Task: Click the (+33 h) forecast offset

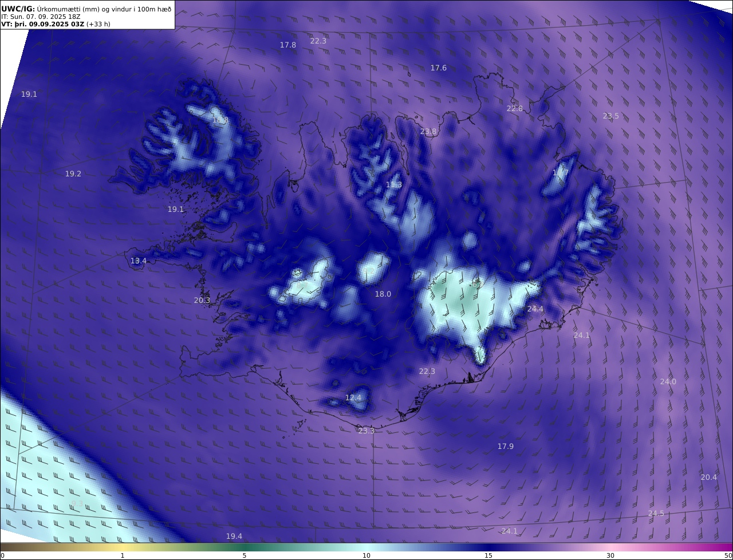Action: click(98, 24)
